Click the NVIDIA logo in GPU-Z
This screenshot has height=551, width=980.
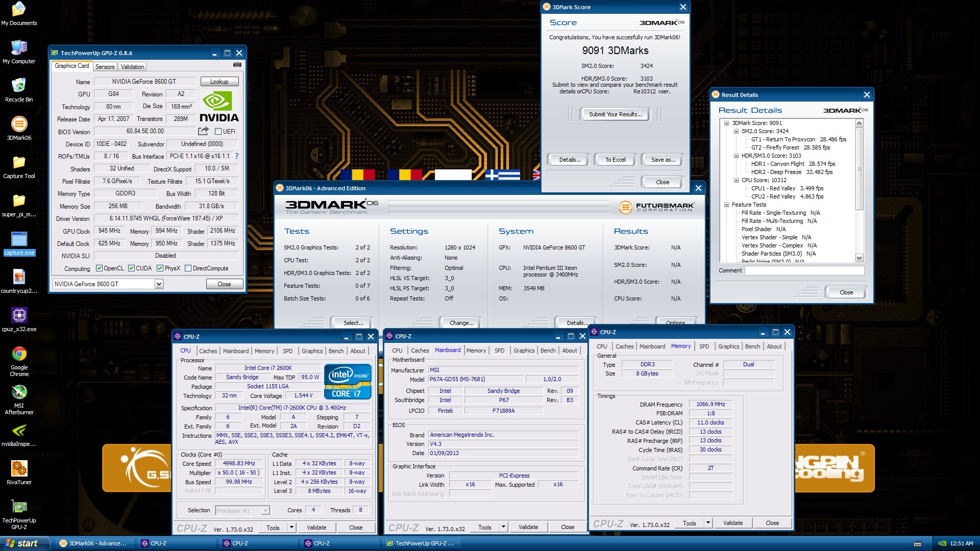pyautogui.click(x=219, y=106)
